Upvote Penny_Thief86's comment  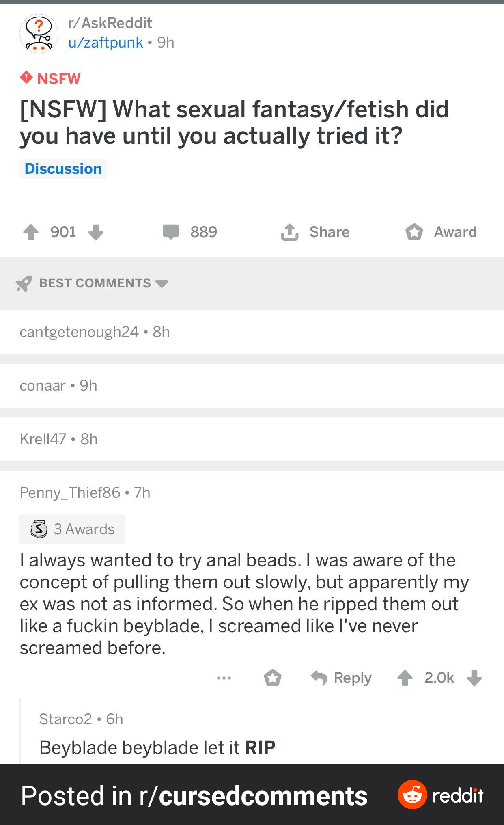click(x=405, y=678)
